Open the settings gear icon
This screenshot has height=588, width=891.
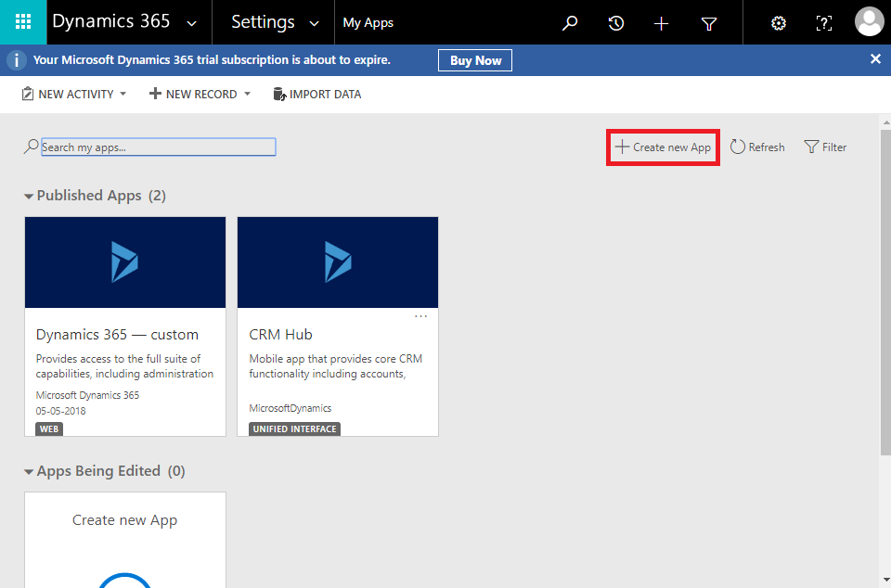point(778,22)
